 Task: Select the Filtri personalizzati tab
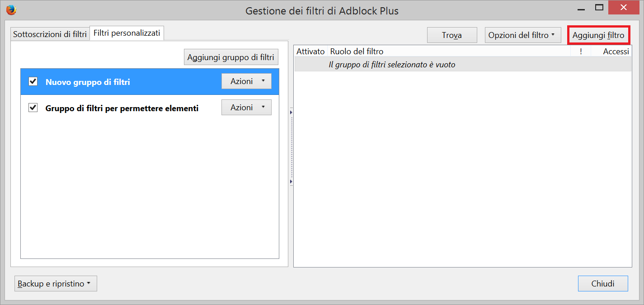(x=127, y=33)
